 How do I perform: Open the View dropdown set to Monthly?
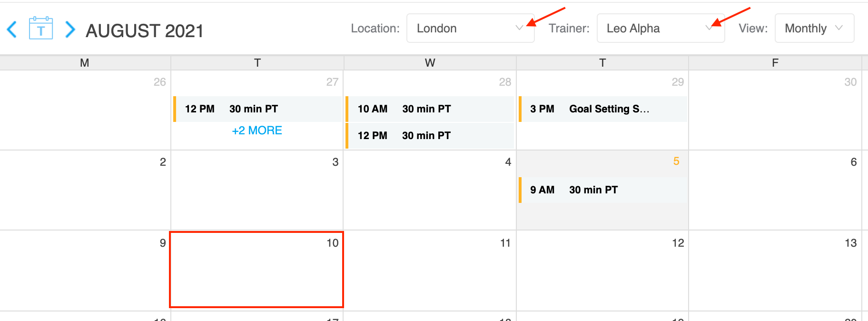click(x=814, y=28)
